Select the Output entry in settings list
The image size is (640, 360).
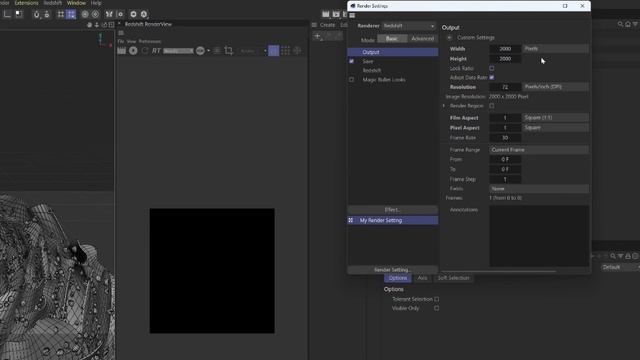click(x=393, y=52)
